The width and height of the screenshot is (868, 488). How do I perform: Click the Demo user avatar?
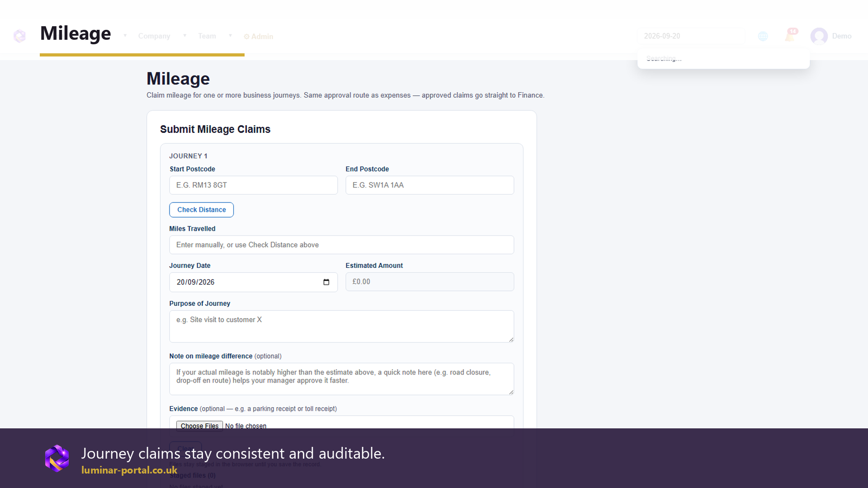click(x=819, y=36)
